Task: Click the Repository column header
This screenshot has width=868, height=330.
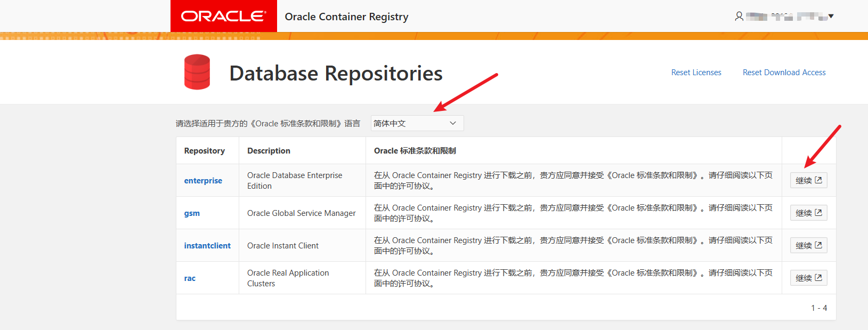Action: click(x=205, y=151)
